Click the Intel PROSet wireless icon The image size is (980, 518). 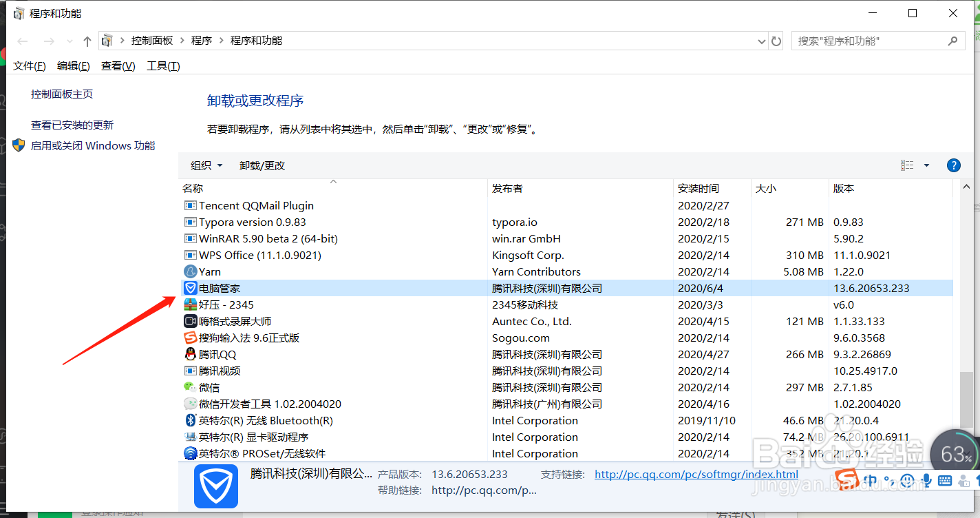tap(191, 454)
